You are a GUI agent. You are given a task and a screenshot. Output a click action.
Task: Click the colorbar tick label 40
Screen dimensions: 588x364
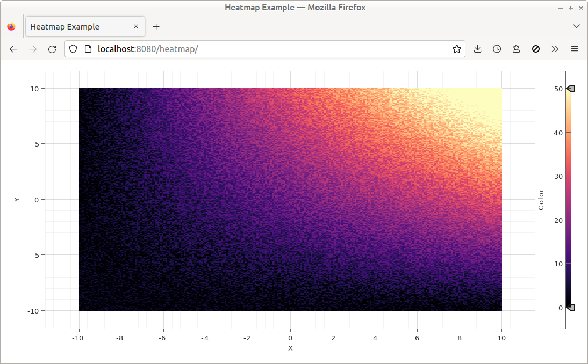[x=558, y=133]
